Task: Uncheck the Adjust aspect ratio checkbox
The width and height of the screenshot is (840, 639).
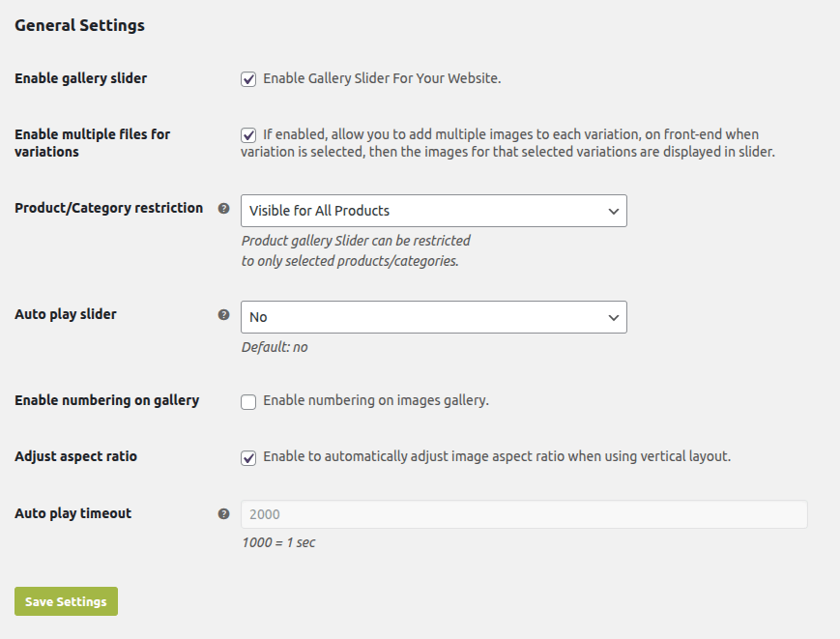Action: coord(248,457)
